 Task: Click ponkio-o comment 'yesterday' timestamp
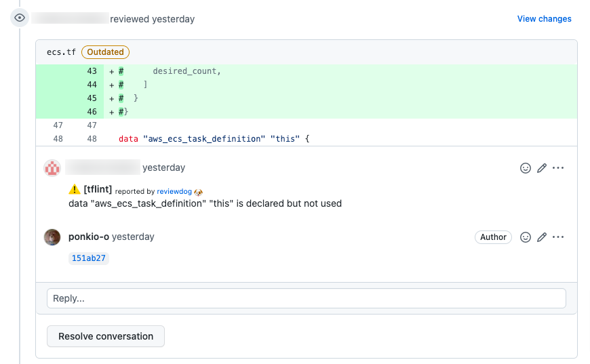[133, 237]
